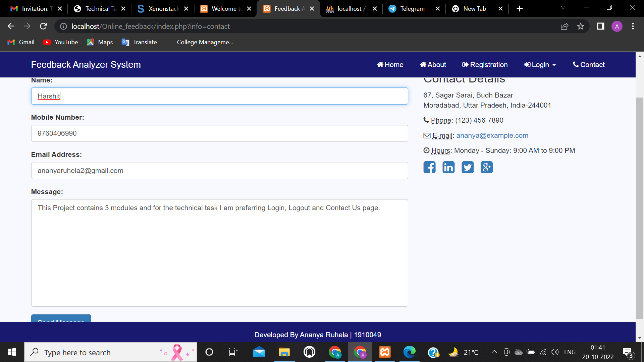Open the LinkedIn social icon
This screenshot has width=644, height=362.
pyautogui.click(x=448, y=167)
